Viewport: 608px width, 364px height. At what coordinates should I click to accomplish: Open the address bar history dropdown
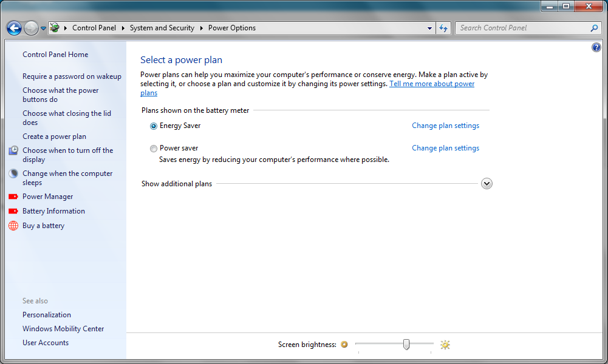[x=430, y=28]
